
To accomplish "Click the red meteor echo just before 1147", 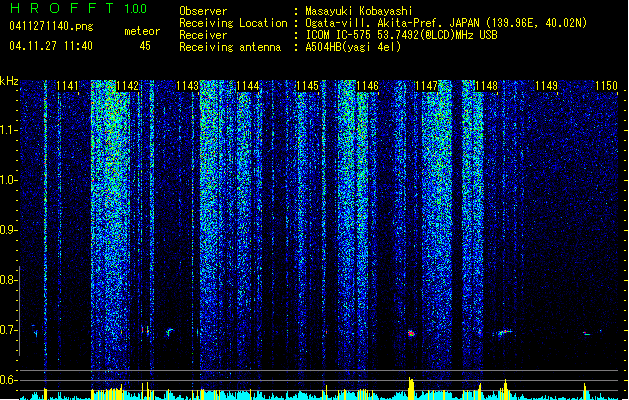I will coord(411,333).
